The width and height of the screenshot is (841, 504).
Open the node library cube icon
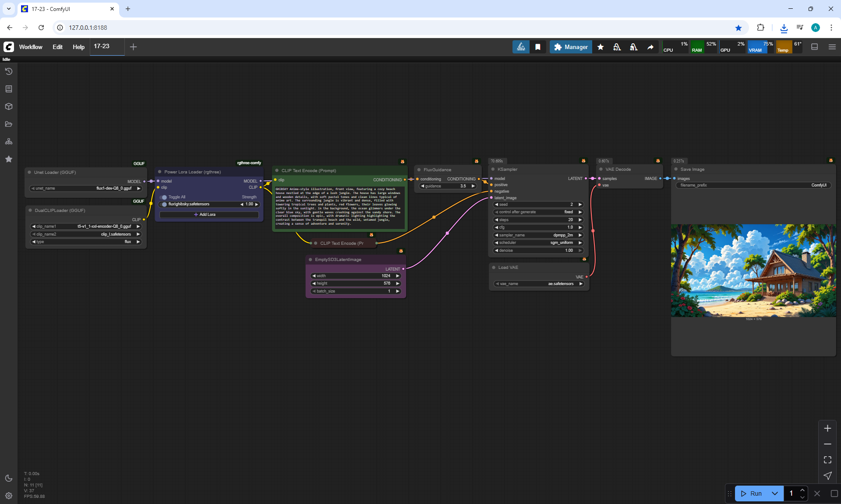point(9,106)
